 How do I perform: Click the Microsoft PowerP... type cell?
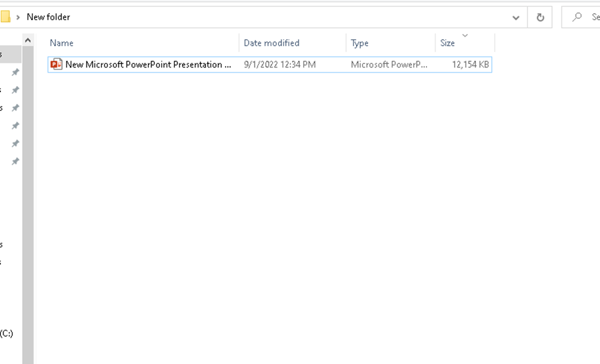tap(389, 64)
